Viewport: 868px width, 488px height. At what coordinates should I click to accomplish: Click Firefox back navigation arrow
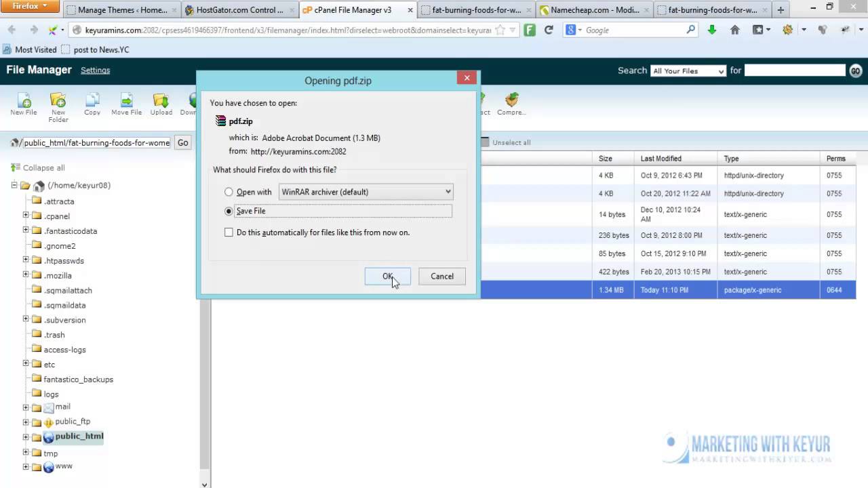point(12,30)
